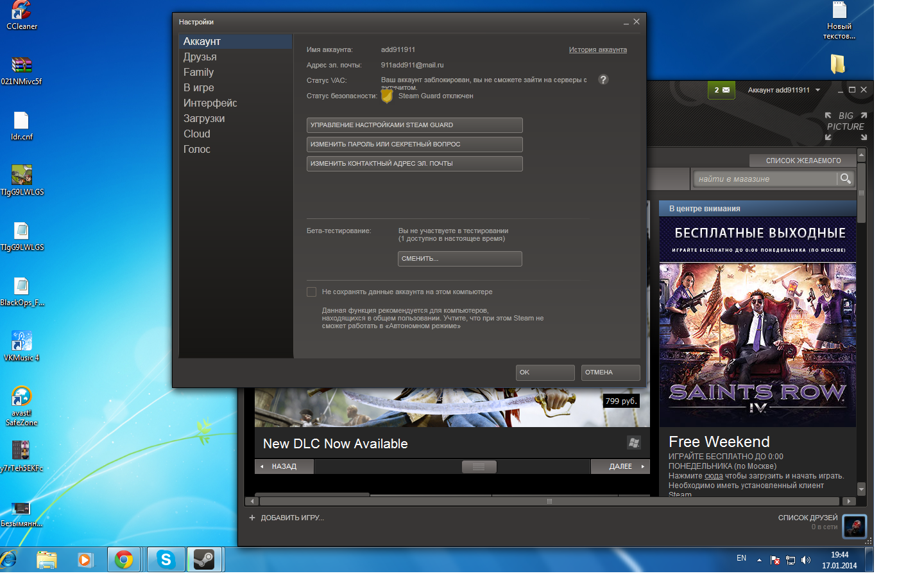Image resolution: width=924 pixels, height=578 pixels.
Task: Enable don't save account data checkbox
Action: pyautogui.click(x=312, y=292)
